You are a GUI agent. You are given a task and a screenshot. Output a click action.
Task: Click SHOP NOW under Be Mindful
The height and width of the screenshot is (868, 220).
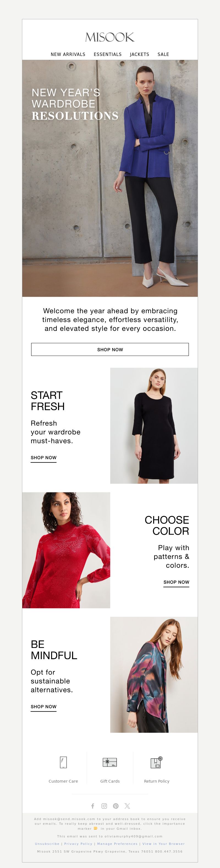point(43,707)
